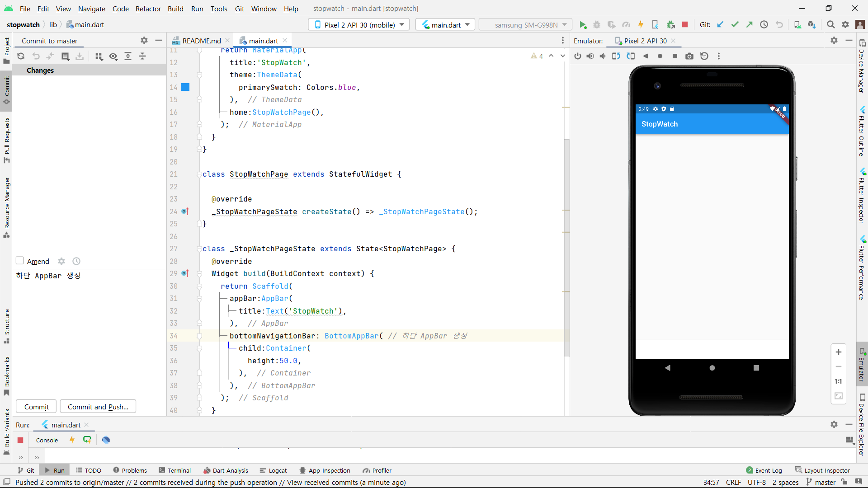Take emulator screenshot with camera icon

tap(689, 56)
